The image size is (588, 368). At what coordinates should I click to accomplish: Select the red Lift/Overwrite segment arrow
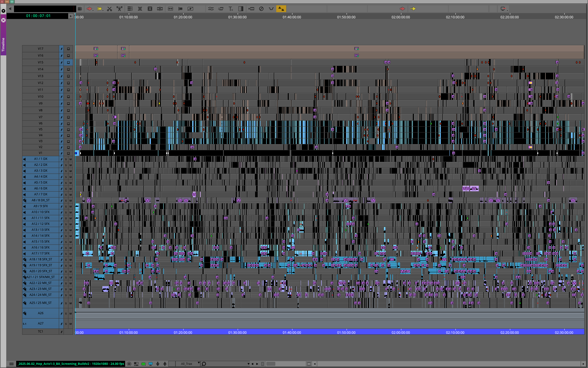pos(90,9)
